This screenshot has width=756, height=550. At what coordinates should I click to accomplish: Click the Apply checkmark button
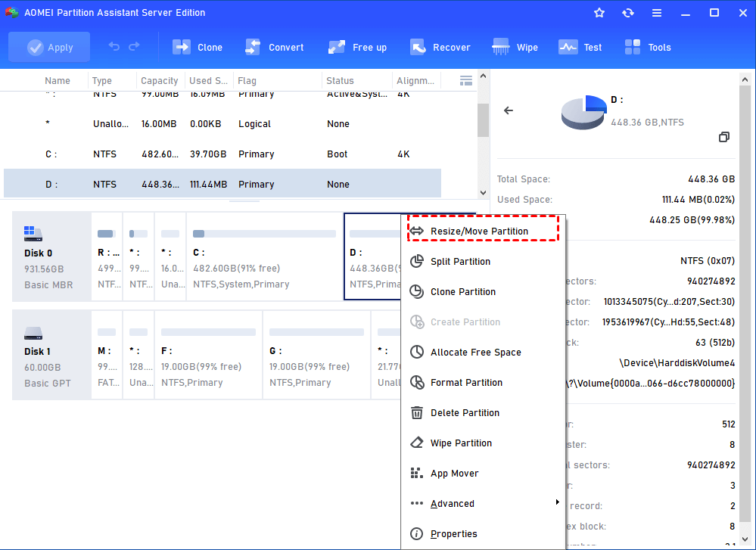pos(49,47)
